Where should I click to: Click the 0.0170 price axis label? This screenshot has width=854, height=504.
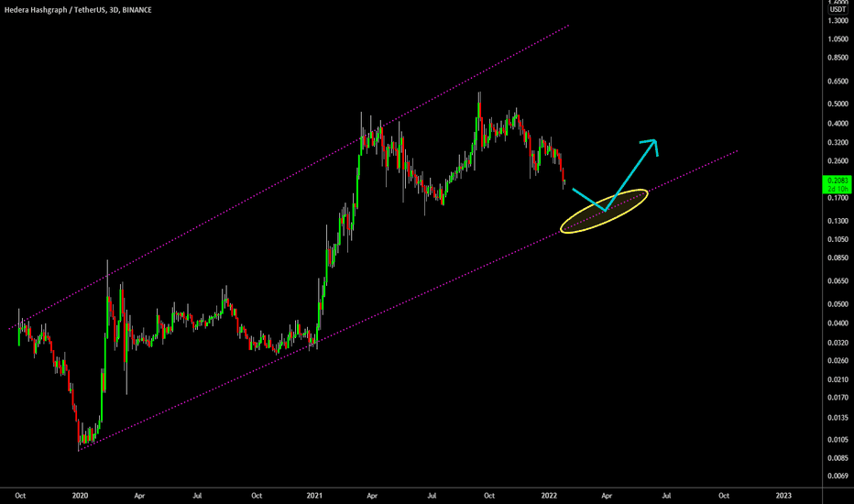[838, 399]
